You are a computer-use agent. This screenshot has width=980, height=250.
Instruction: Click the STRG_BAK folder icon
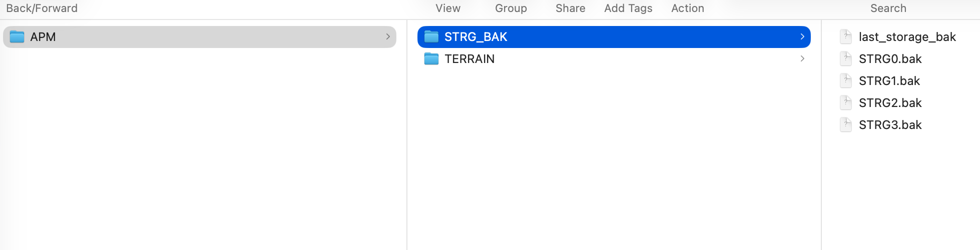tap(431, 37)
